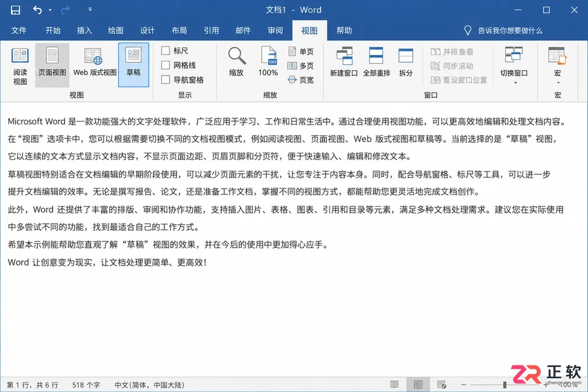Open the 宏 macros dropdown

tap(557, 66)
